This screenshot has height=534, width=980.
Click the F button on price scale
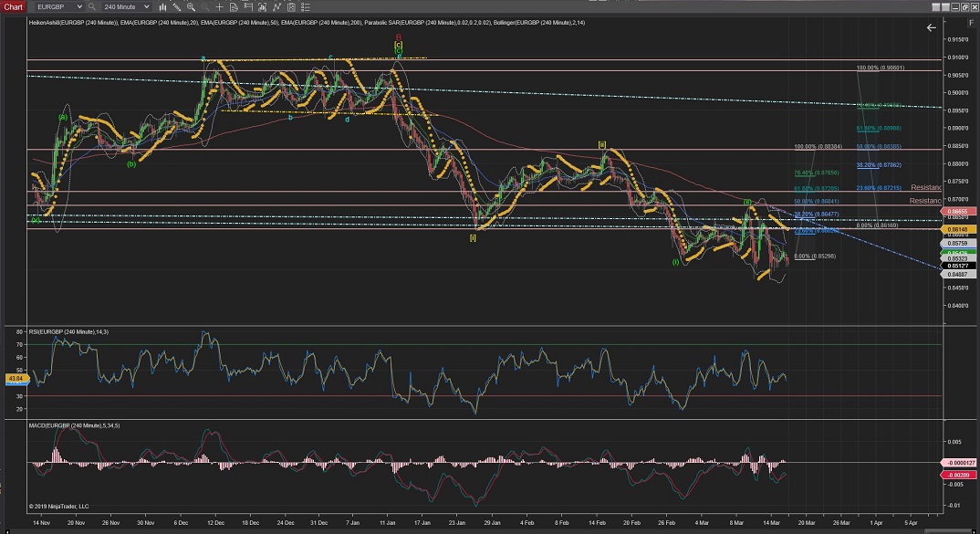pos(971,23)
